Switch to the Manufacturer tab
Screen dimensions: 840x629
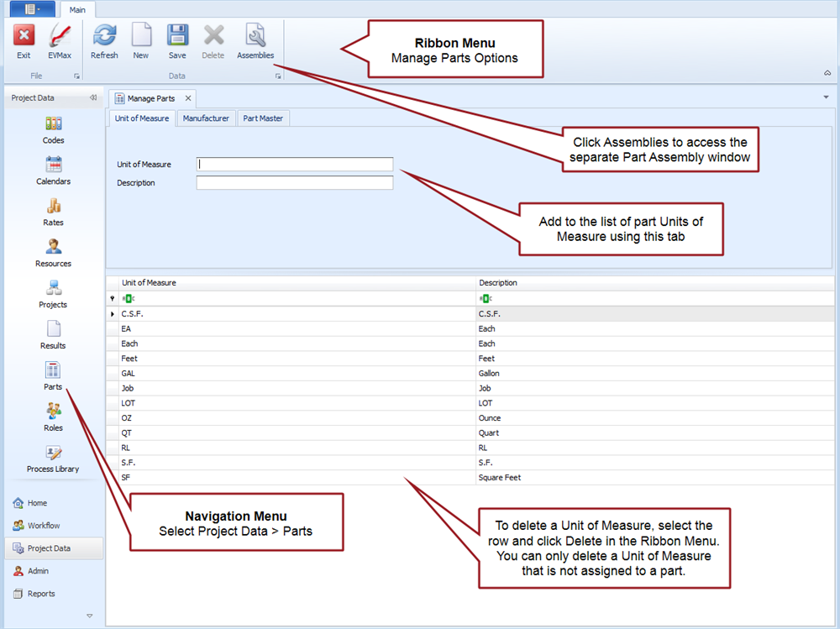point(206,118)
